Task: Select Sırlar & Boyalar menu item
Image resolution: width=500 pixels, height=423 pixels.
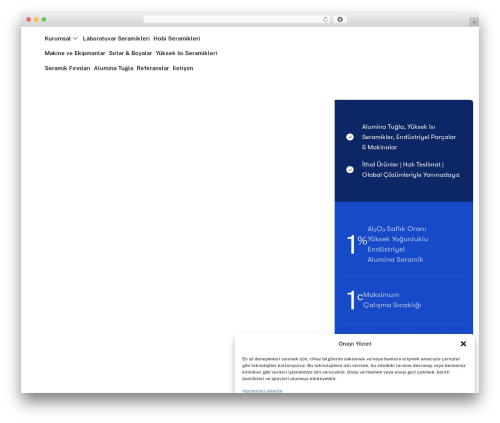Action: pyautogui.click(x=130, y=53)
